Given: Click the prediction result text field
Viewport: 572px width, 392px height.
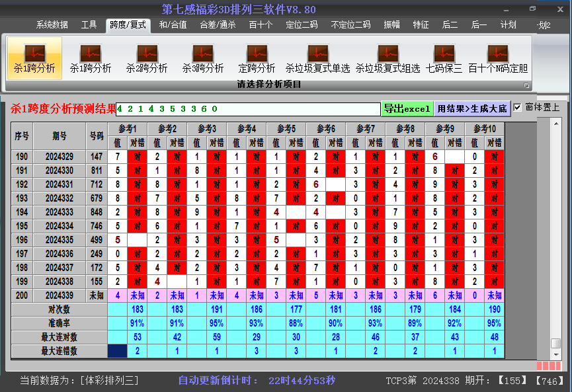Looking at the screenshot, I should pos(248,109).
